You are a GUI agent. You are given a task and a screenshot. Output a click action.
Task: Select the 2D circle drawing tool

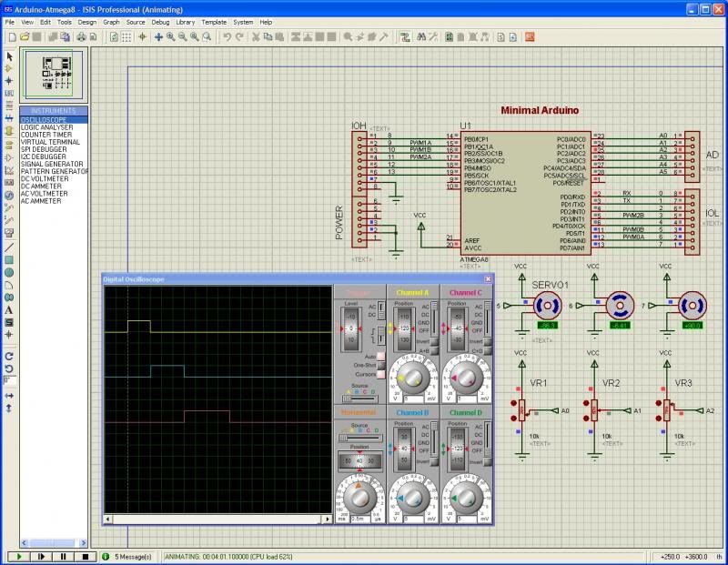(x=9, y=273)
